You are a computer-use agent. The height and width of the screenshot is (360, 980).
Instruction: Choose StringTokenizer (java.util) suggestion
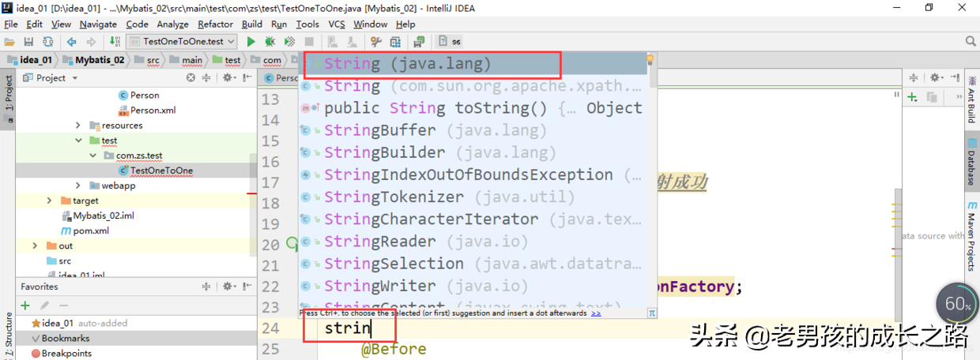pos(474,196)
